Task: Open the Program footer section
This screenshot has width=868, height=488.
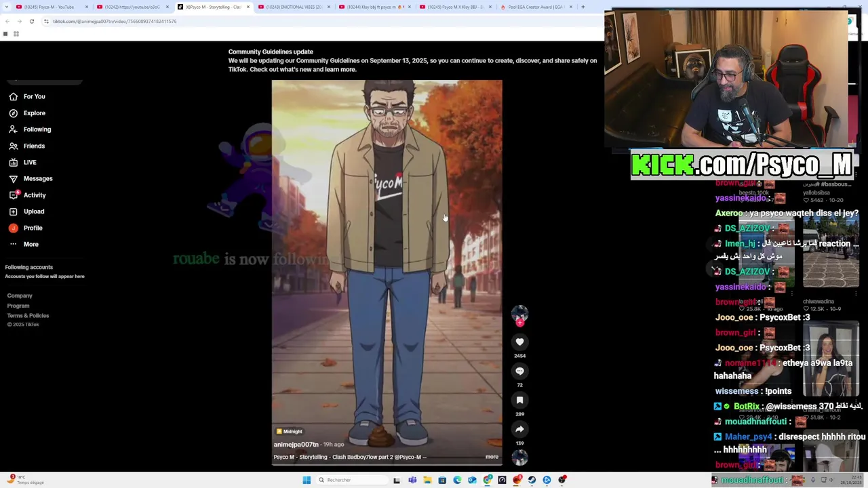Action: pyautogui.click(x=18, y=306)
